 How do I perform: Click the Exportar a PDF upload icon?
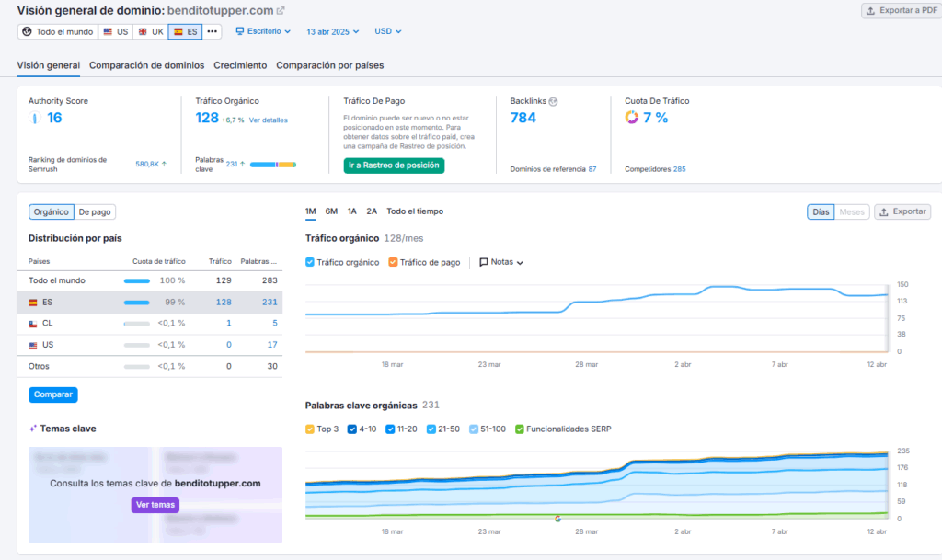click(872, 11)
